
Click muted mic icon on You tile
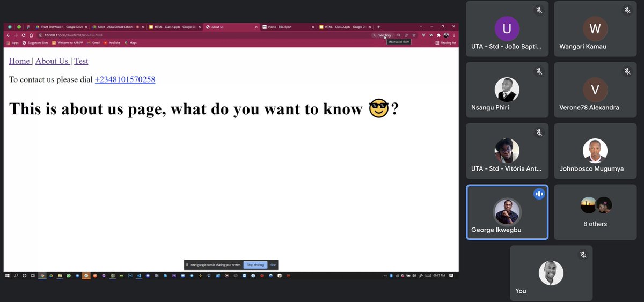pyautogui.click(x=583, y=255)
